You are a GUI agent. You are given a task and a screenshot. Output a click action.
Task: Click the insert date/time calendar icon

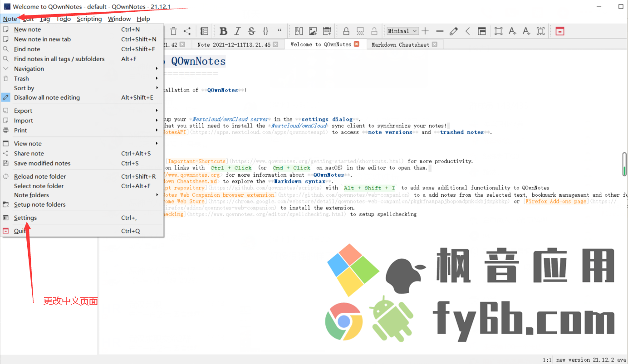pyautogui.click(x=327, y=31)
